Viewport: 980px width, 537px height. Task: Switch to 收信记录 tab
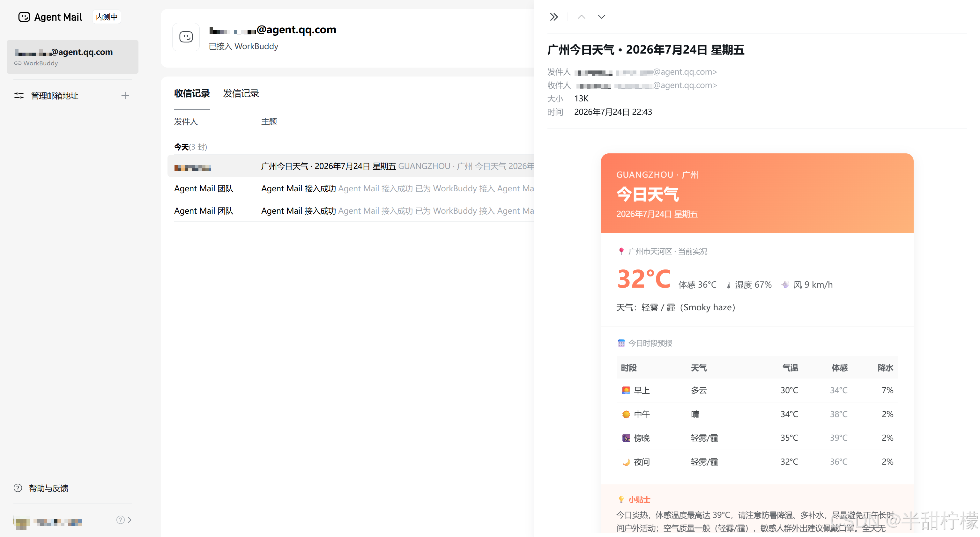tap(192, 93)
